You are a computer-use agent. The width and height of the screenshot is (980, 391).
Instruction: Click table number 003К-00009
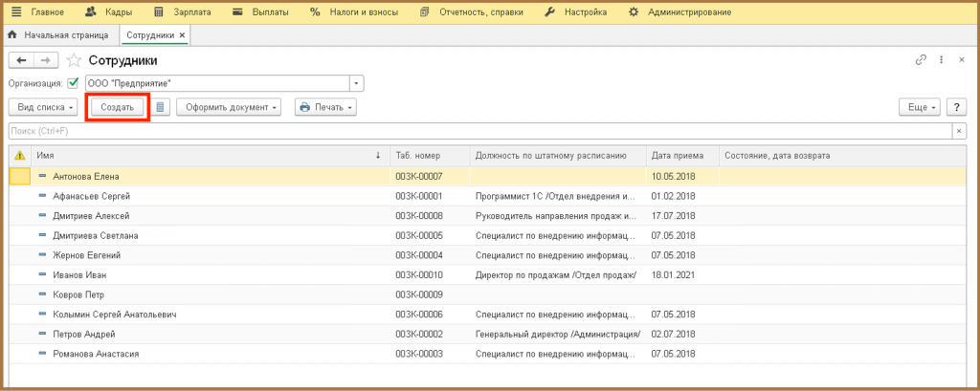pos(419,294)
